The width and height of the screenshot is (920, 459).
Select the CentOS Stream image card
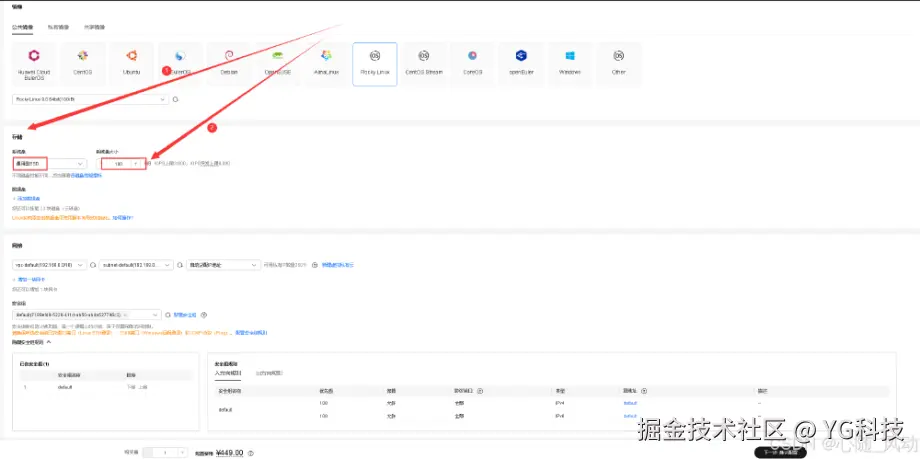pyautogui.click(x=424, y=64)
